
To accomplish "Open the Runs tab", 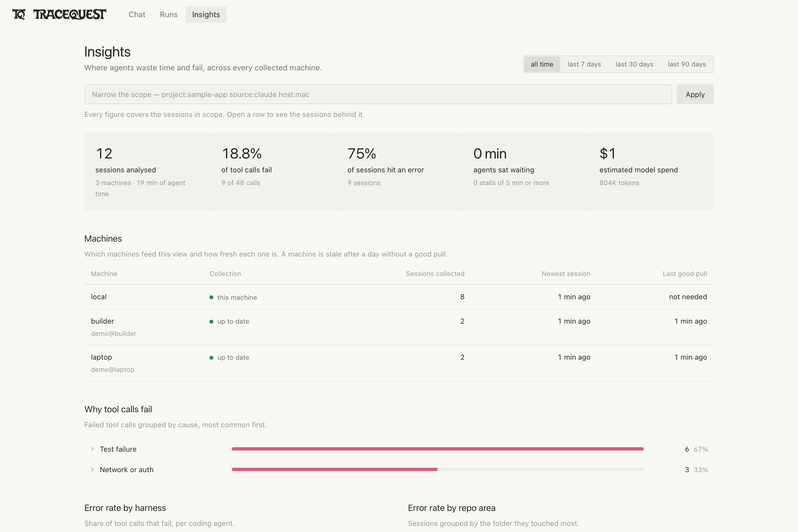I will [x=169, y=15].
